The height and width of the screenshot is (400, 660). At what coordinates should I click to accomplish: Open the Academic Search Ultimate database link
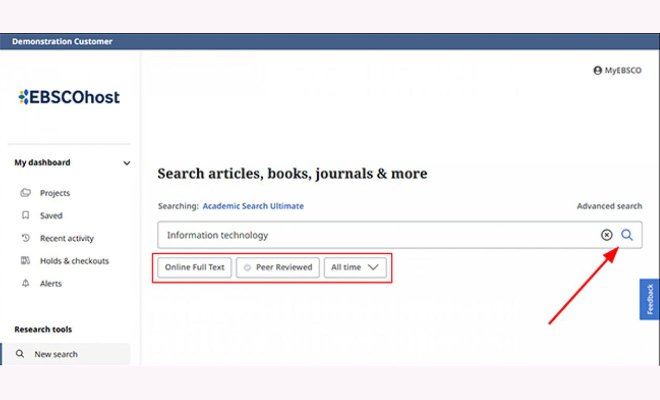(x=253, y=206)
